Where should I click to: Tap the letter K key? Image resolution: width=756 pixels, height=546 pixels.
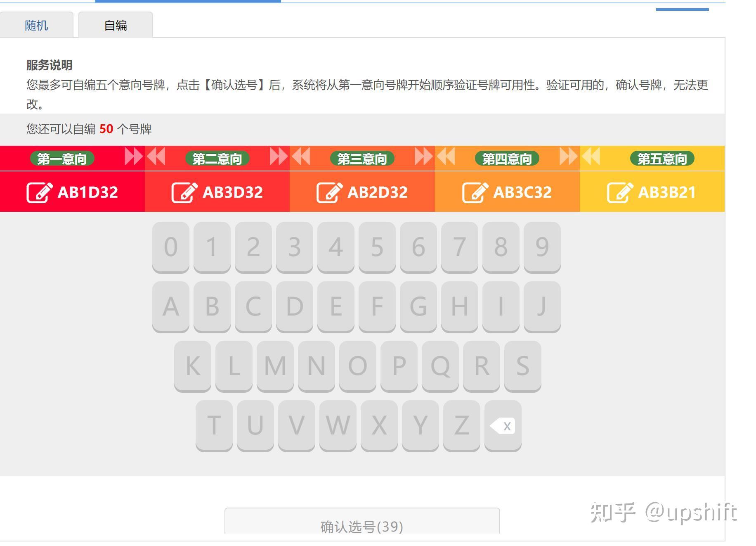coord(193,366)
